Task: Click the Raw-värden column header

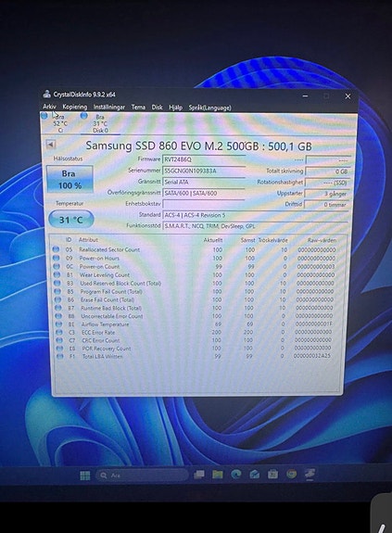Action: click(322, 240)
